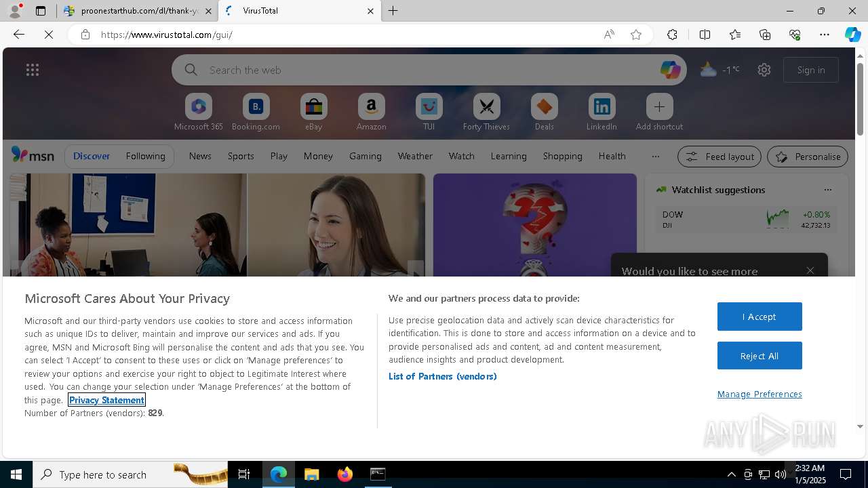This screenshot has height=488, width=868.
Task: Click the Add shortcut plus icon
Action: (x=659, y=106)
